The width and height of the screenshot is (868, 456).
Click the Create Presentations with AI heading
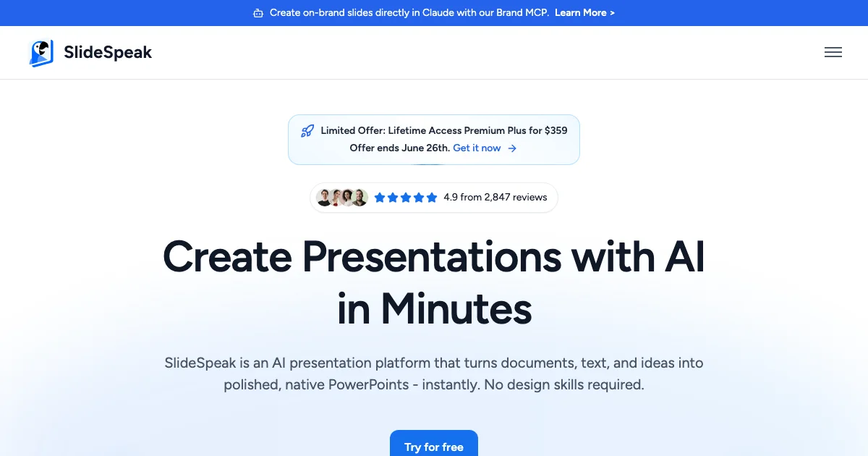(434, 282)
